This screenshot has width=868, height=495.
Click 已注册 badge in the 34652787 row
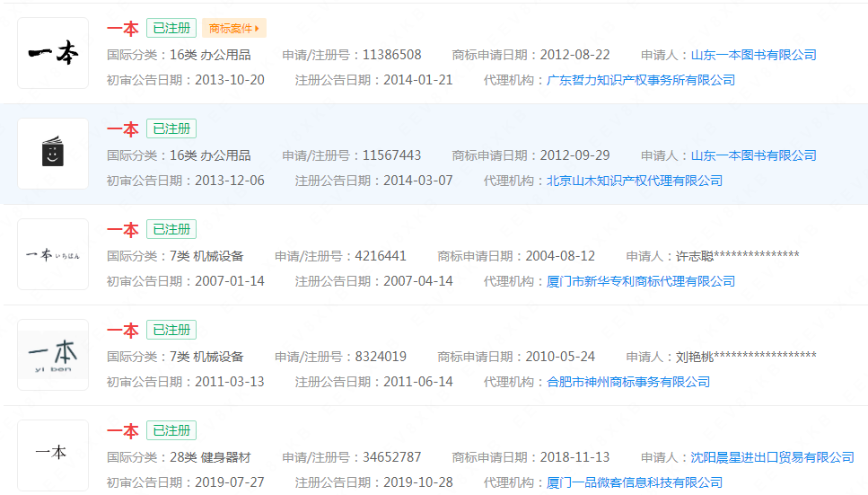tap(171, 430)
